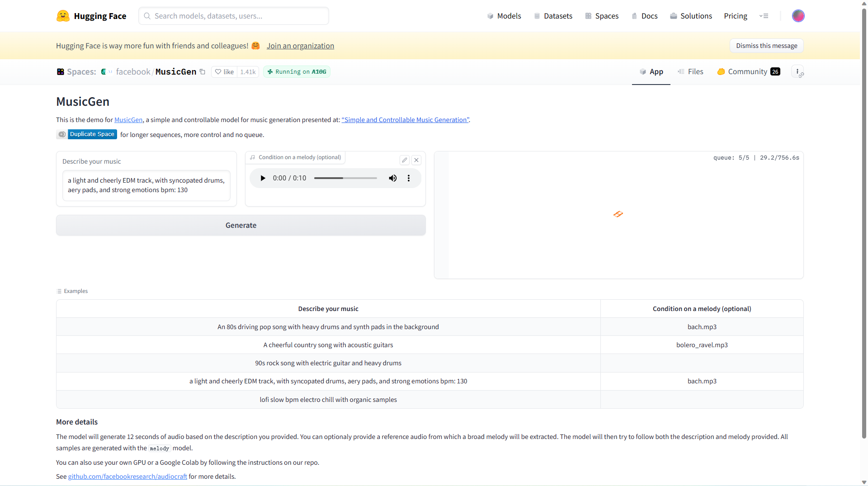
Task: Click the like count 1.41k
Action: (x=248, y=72)
